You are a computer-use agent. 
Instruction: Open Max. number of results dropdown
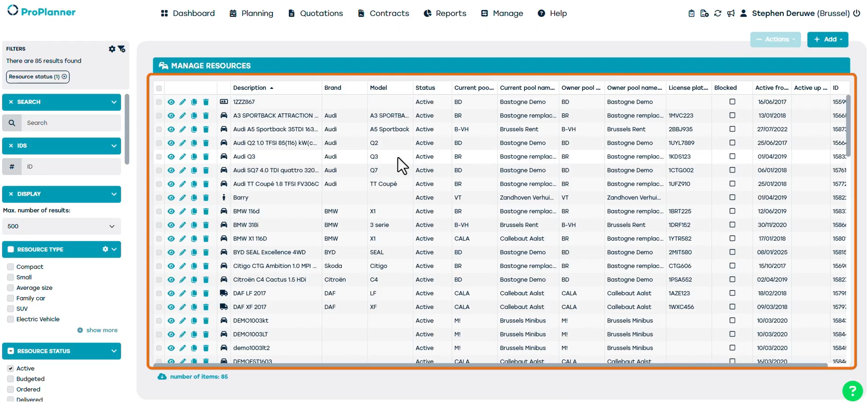62,226
